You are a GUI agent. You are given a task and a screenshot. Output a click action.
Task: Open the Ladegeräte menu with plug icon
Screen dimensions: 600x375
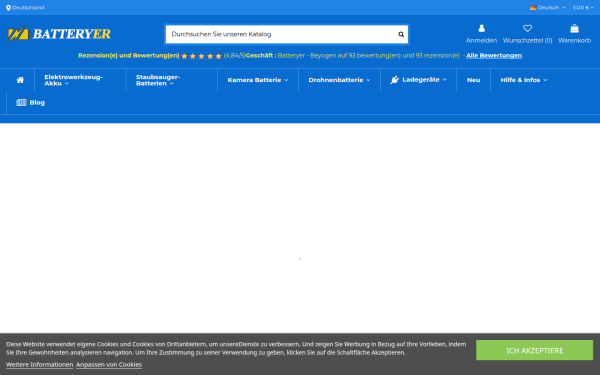[x=418, y=80]
